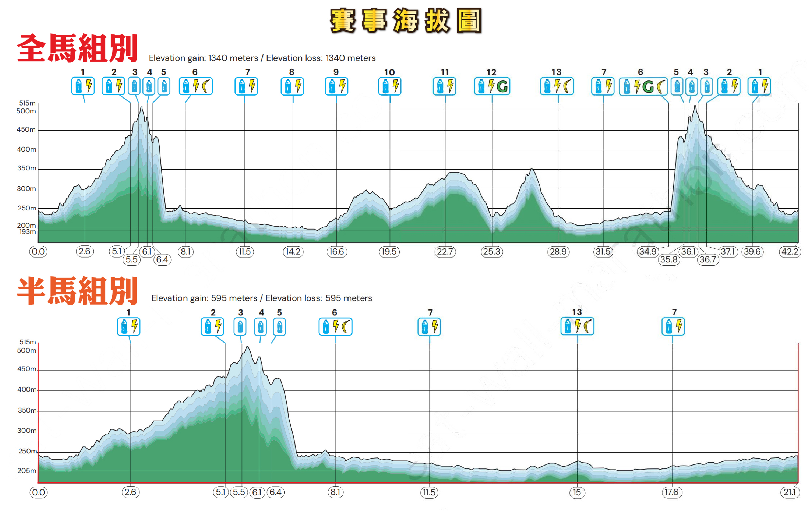812x513 pixels.
Task: Click the water bottle icon at full-marathon station 8
Action: (x=288, y=86)
